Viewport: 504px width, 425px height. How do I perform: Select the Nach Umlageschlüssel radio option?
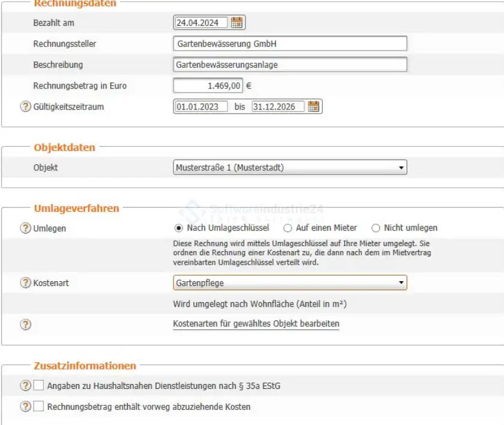pos(178,228)
